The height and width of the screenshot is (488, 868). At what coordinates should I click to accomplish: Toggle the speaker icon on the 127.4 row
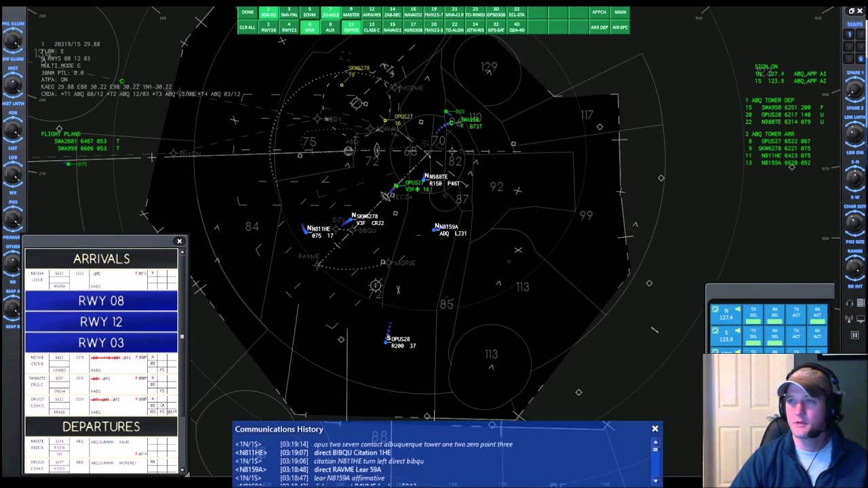(738, 309)
